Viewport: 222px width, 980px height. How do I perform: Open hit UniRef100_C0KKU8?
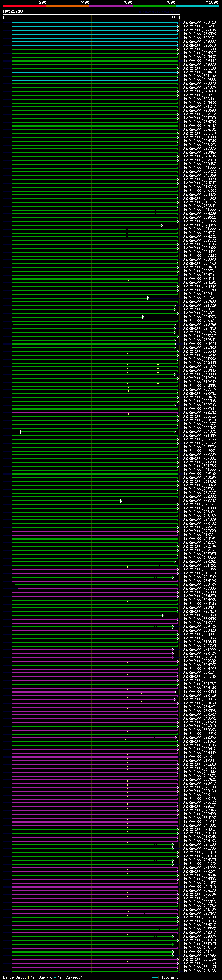199,68
